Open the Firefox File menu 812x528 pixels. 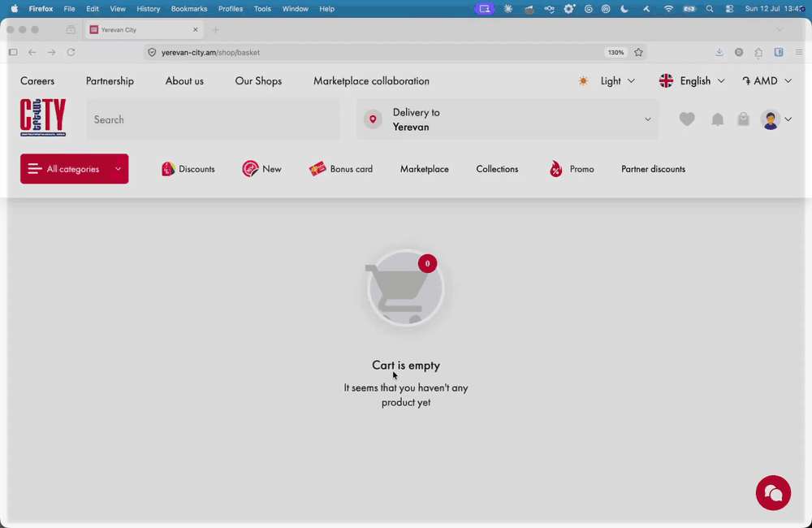point(69,9)
